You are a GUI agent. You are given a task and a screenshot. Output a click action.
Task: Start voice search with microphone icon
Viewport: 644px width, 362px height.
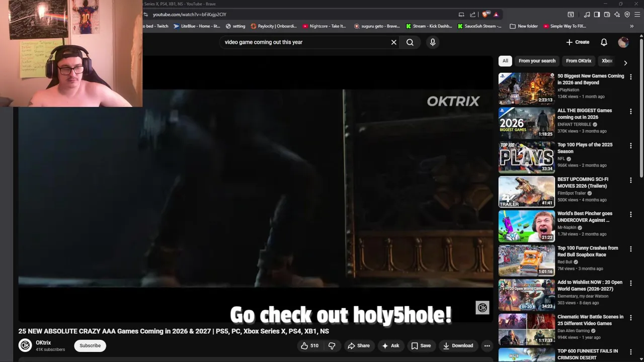click(433, 42)
